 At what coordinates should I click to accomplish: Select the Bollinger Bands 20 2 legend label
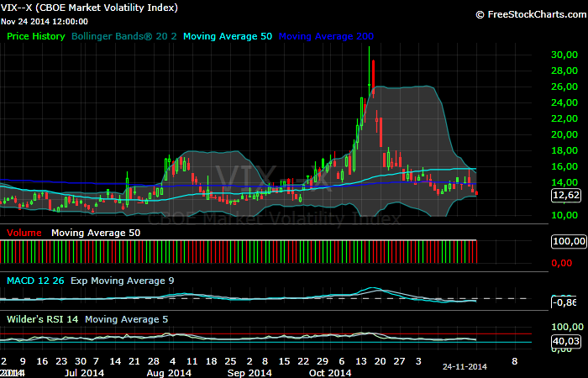point(123,36)
